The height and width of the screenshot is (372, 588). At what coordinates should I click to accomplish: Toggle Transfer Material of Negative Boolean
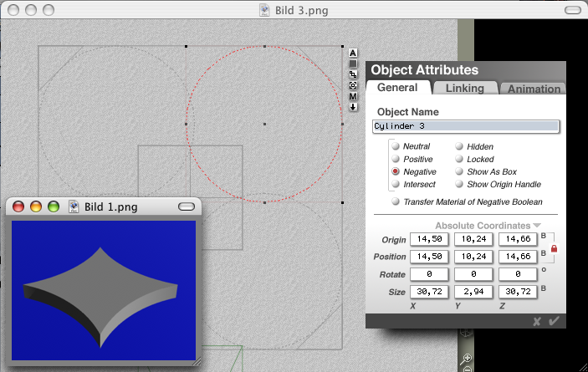coord(396,201)
